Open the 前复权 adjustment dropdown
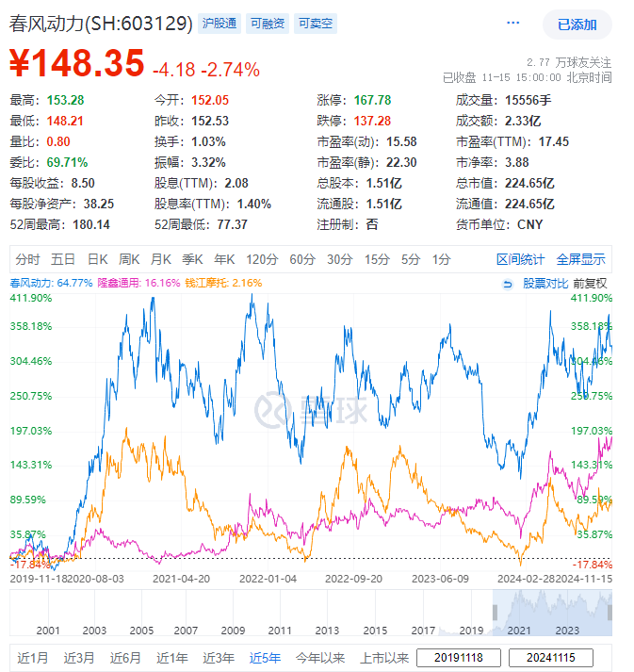634x672 pixels. [590, 284]
